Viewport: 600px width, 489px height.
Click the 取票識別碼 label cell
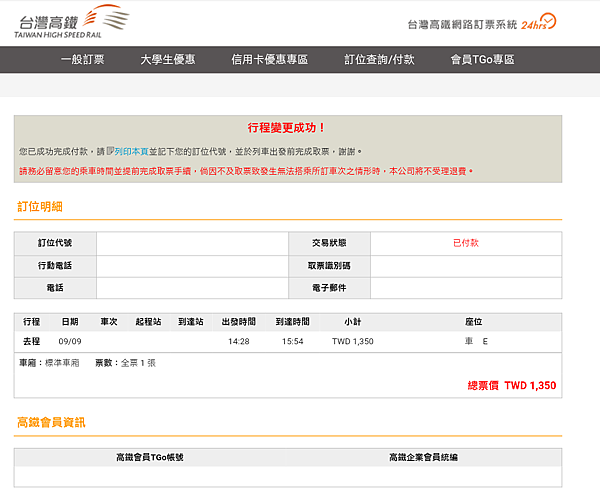329,266
